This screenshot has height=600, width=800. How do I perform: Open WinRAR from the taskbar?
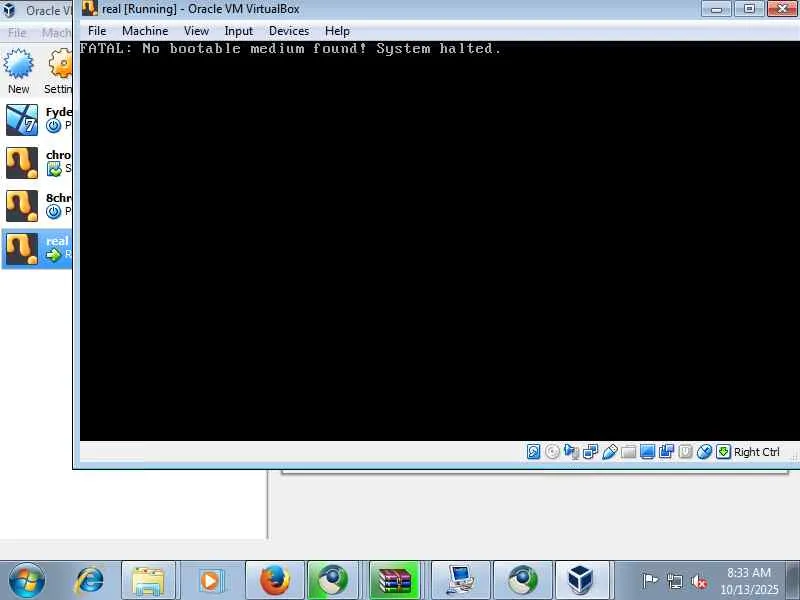coord(394,581)
